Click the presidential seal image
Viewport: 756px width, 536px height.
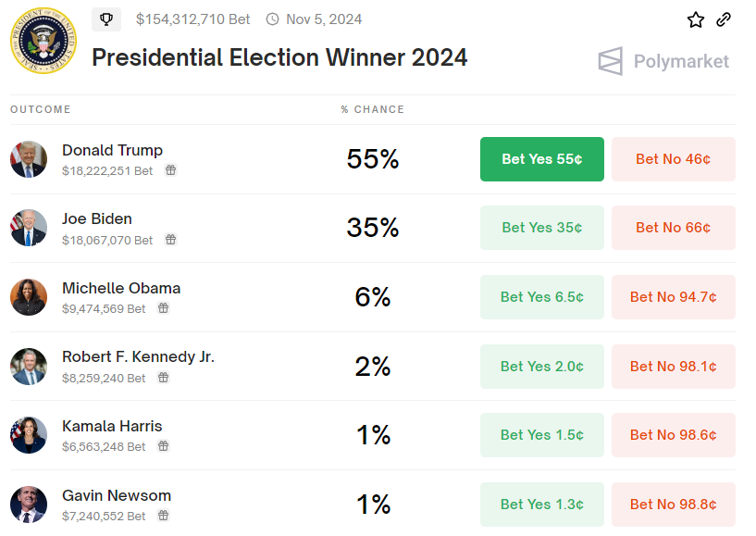[x=43, y=42]
